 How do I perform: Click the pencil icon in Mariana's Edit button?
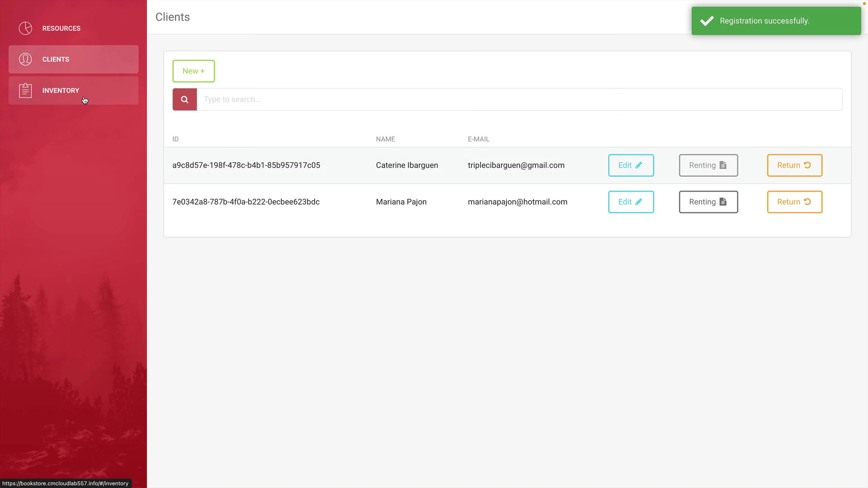[639, 202]
